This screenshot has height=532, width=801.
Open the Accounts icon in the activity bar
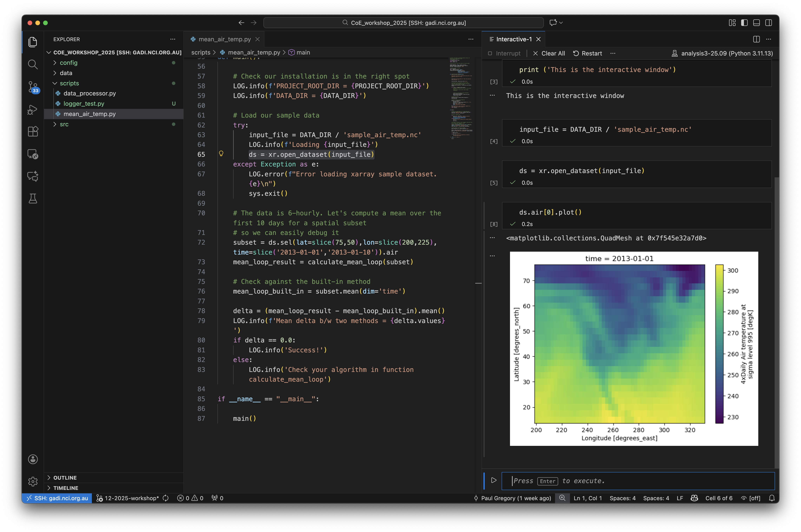(x=33, y=459)
